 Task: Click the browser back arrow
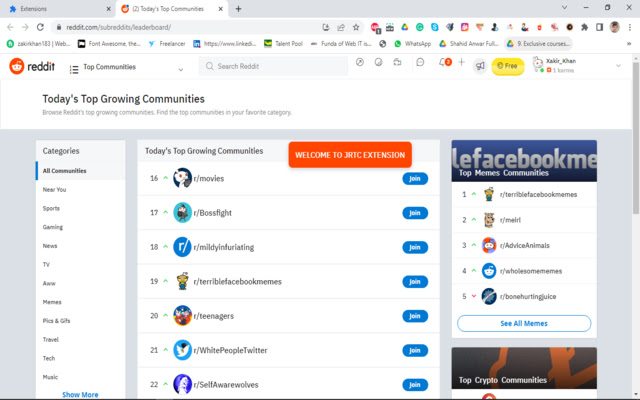tap(11, 27)
